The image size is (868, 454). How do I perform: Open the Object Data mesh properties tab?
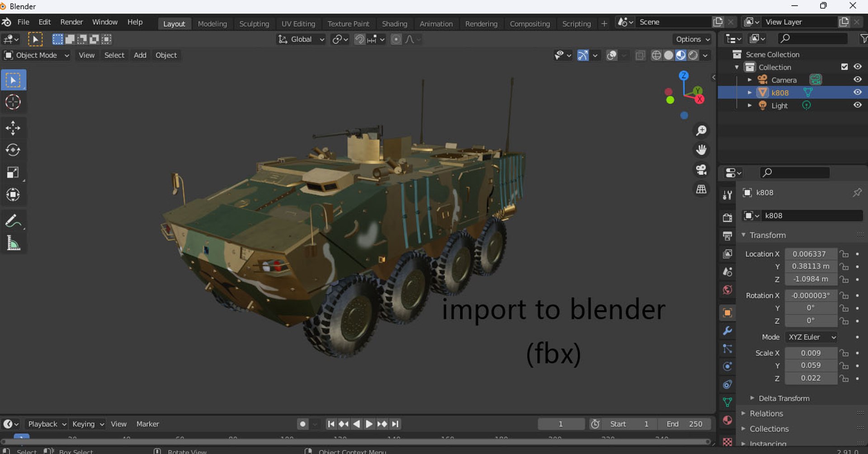(x=727, y=402)
